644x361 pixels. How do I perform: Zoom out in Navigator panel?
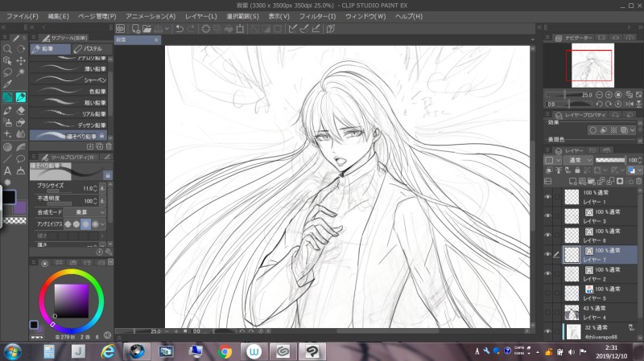(x=599, y=95)
